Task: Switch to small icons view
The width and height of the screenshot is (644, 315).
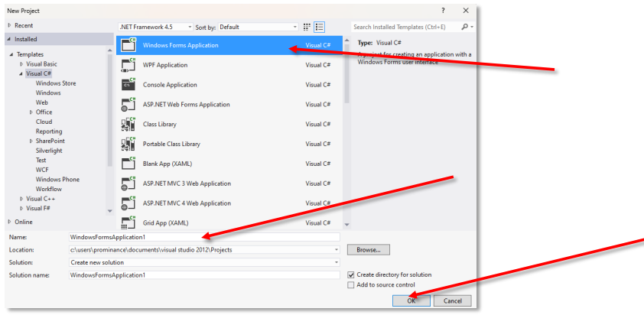Action: click(307, 27)
